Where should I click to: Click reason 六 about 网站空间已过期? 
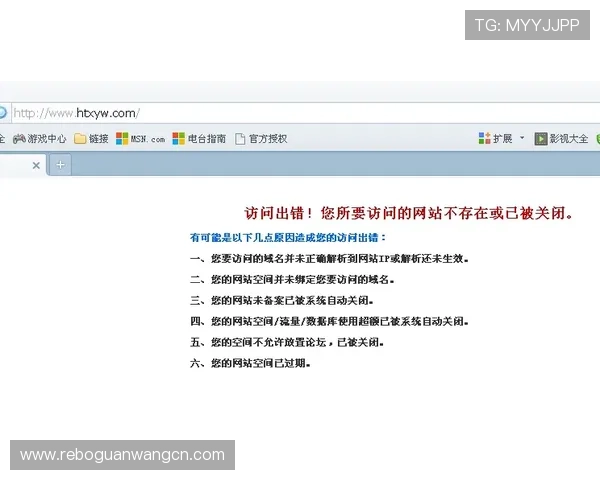click(x=250, y=363)
